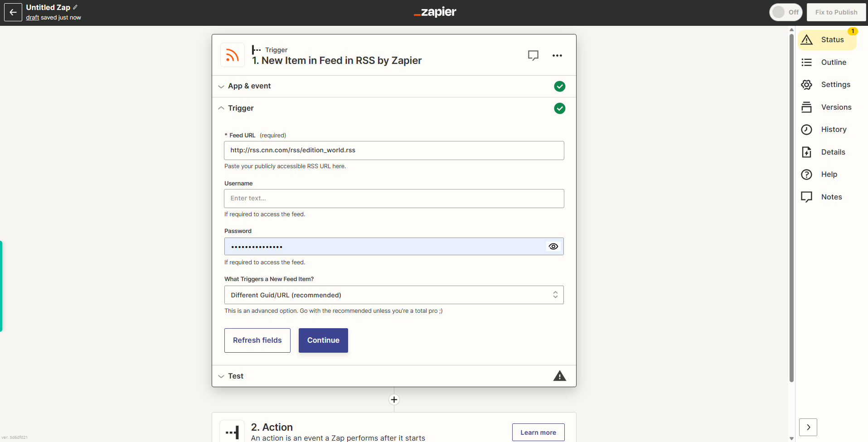This screenshot has height=442, width=868.
Task: Open the Status panel
Action: click(827, 40)
